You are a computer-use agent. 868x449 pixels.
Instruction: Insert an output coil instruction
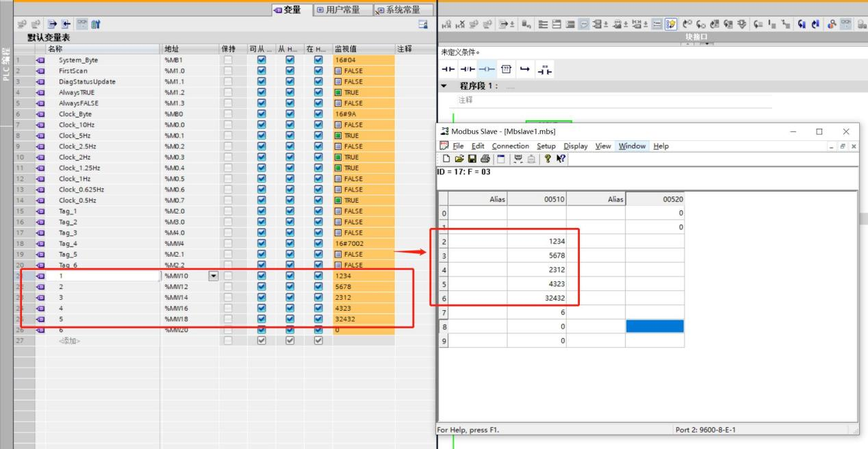click(485, 69)
